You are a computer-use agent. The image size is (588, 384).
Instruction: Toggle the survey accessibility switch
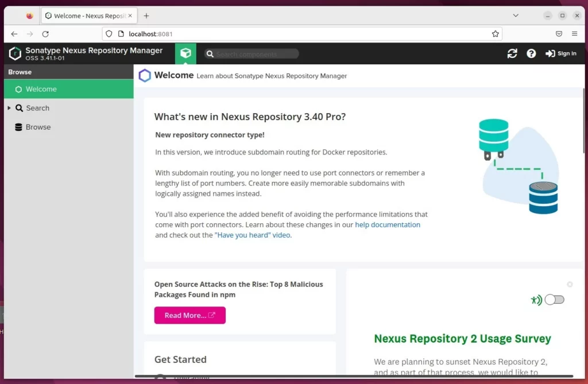click(x=554, y=299)
